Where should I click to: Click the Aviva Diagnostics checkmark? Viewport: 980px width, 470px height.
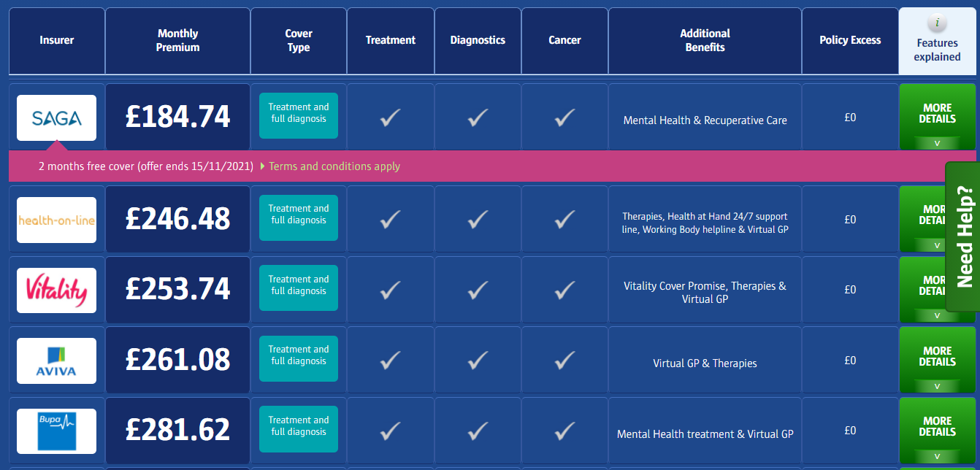[x=478, y=360]
